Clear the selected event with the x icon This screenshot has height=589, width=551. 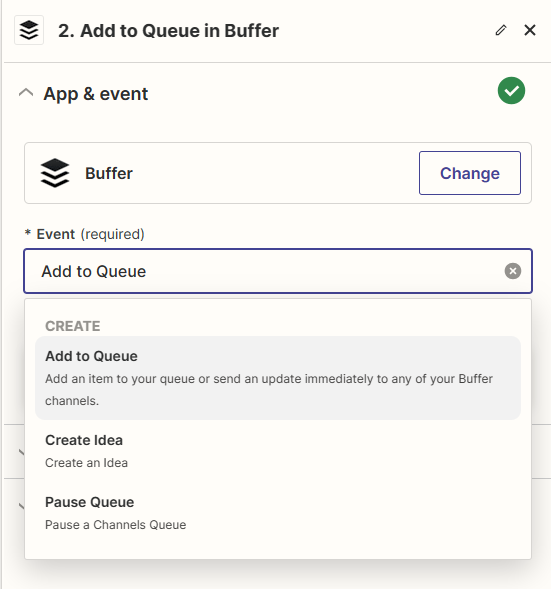[513, 271]
